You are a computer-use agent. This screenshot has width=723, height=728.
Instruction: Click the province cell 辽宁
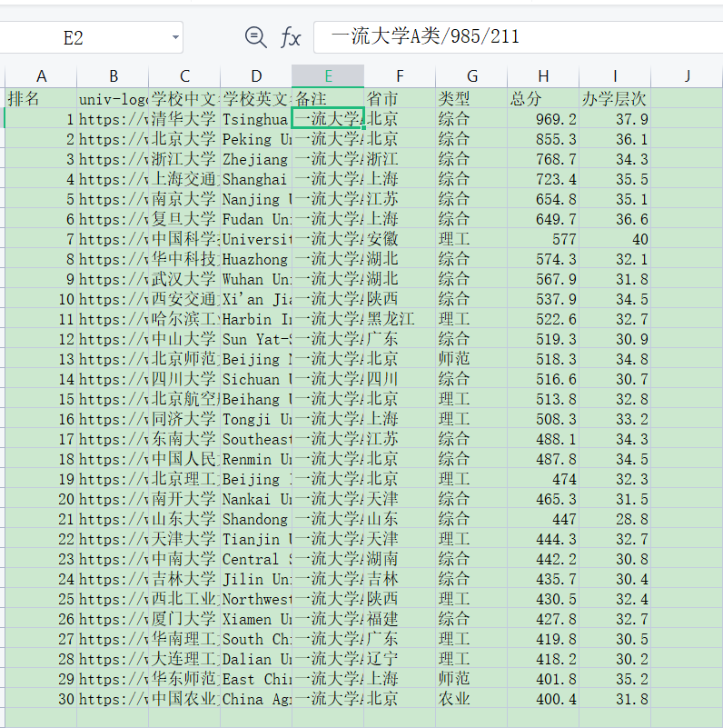400,658
